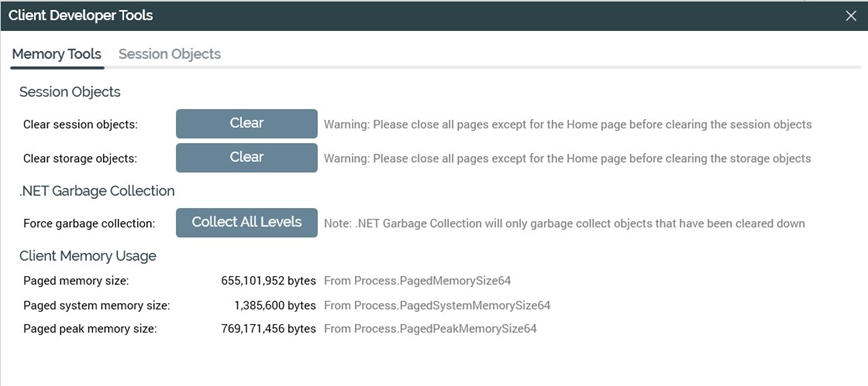The width and height of the screenshot is (868, 386).
Task: Click the value 655,101,952 bytes
Action: (268, 281)
